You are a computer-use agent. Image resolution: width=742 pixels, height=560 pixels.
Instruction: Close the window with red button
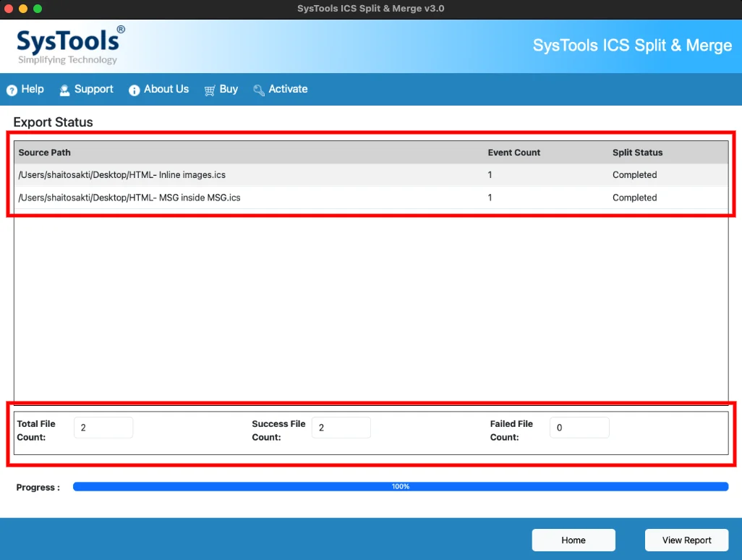pyautogui.click(x=9, y=9)
